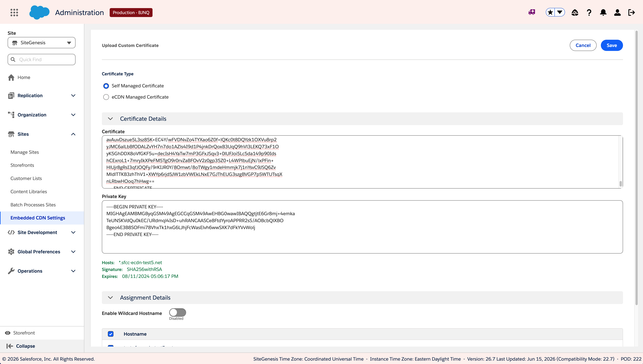This screenshot has height=364, width=643.
Task: Click the Certificate textarea scrollbar thumb
Action: click(620, 184)
